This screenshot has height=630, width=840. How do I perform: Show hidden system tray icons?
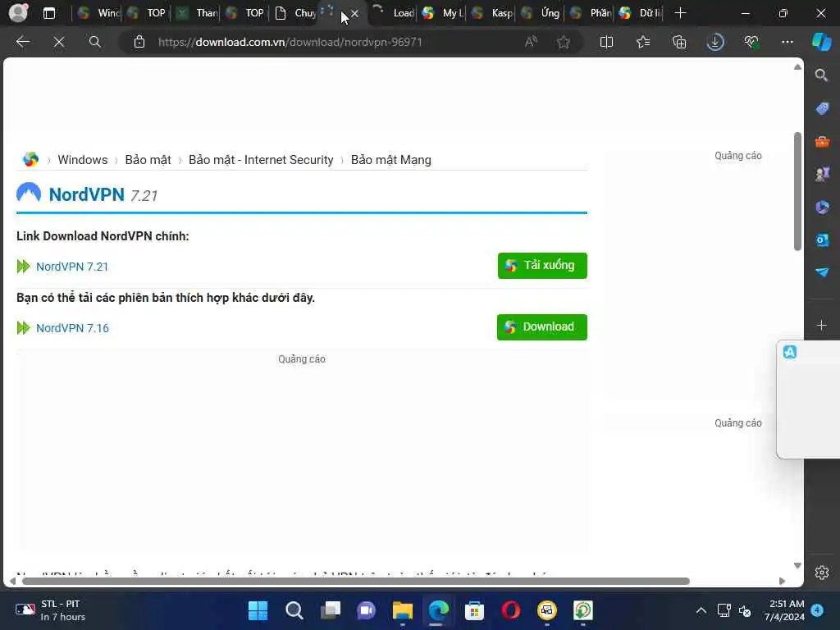701,610
